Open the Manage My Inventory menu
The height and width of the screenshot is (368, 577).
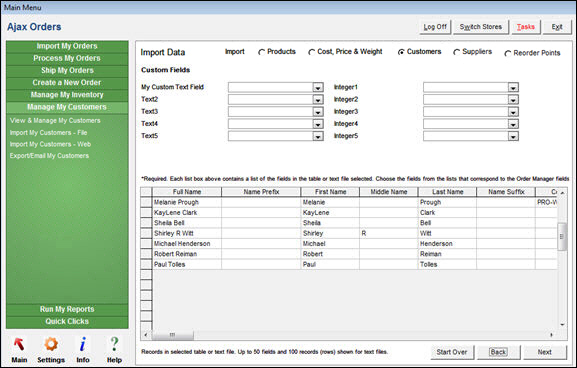coord(67,95)
